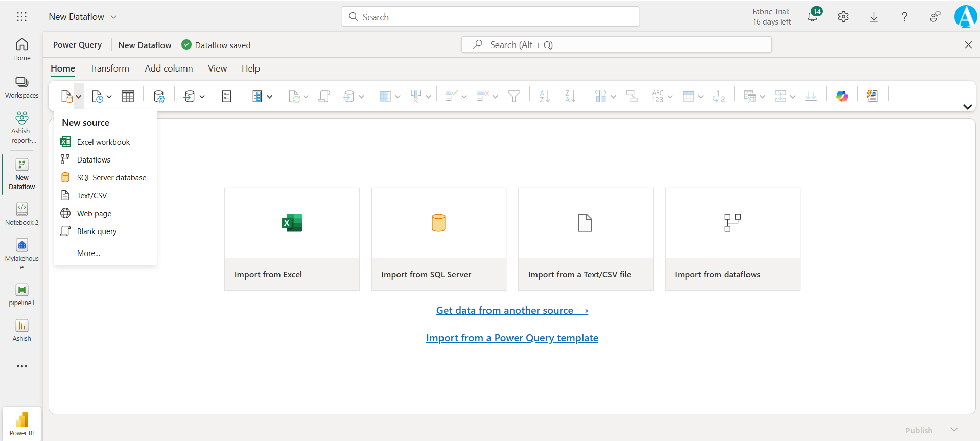Expand the recent sources dropdown arrow
980x441 pixels.
109,97
